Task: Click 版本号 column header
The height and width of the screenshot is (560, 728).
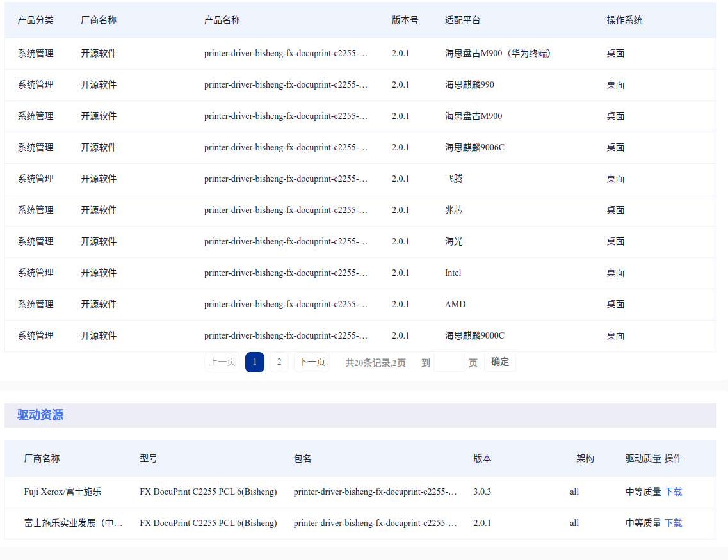Action: 405,20
